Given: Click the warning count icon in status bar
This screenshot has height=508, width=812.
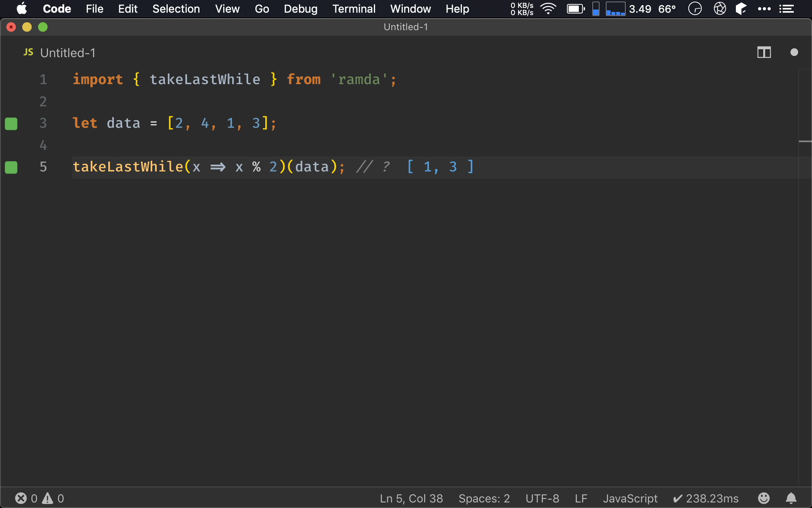Looking at the screenshot, I should [48, 498].
